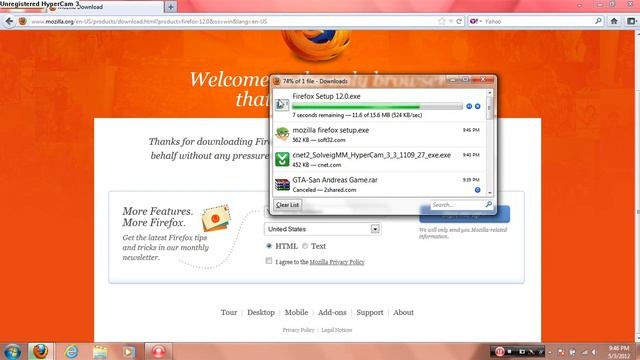Click the GTA-San Andreas rar archive icon
This screenshot has height=360, width=640.
coord(282,184)
